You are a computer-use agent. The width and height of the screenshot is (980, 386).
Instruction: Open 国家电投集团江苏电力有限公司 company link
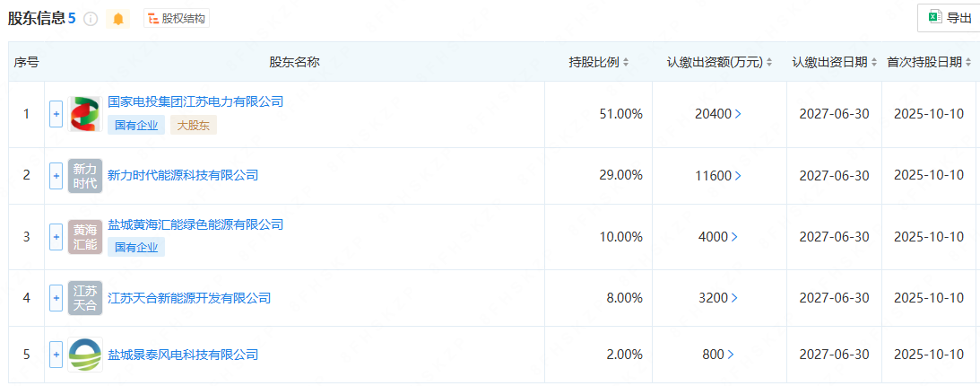(x=195, y=102)
